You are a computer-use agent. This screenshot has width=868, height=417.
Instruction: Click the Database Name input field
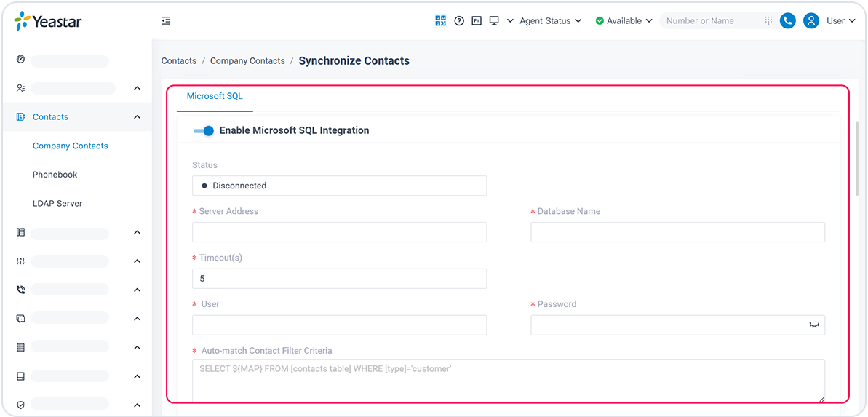coord(677,232)
